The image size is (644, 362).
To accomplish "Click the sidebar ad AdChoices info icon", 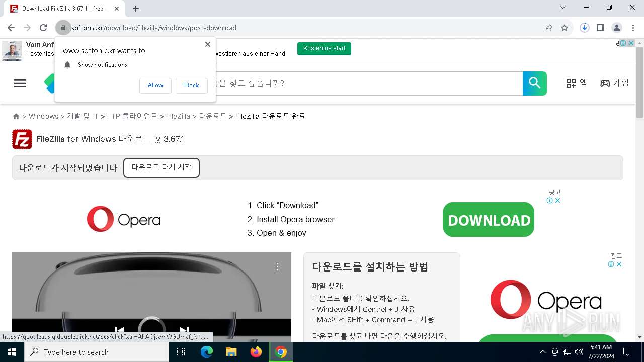I will point(611,264).
